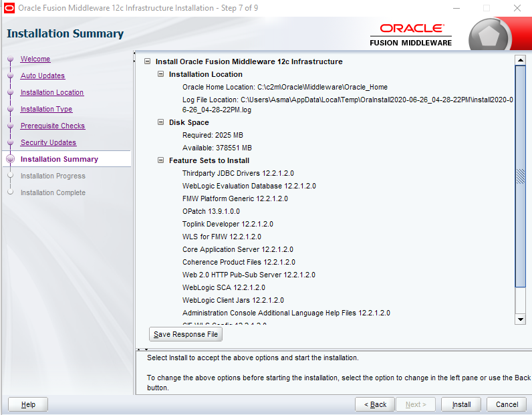The height and width of the screenshot is (415, 532).
Task: Open the Installation Type step
Action: [x=47, y=109]
